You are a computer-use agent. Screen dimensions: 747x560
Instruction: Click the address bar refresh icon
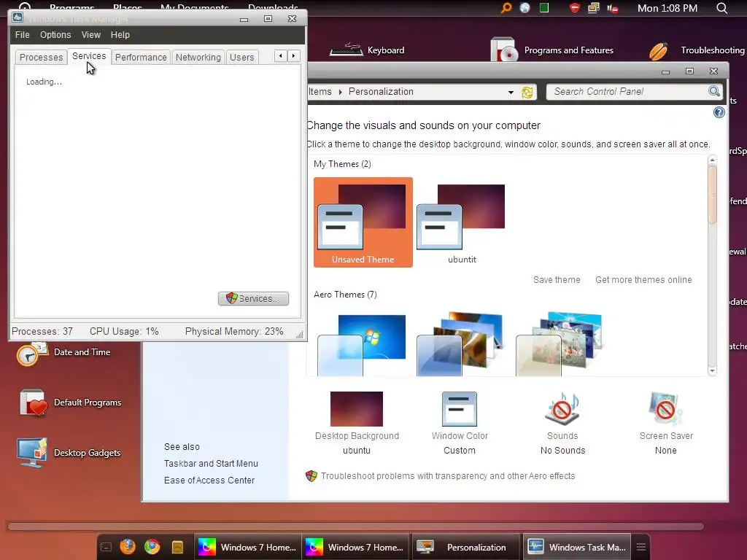click(x=527, y=92)
